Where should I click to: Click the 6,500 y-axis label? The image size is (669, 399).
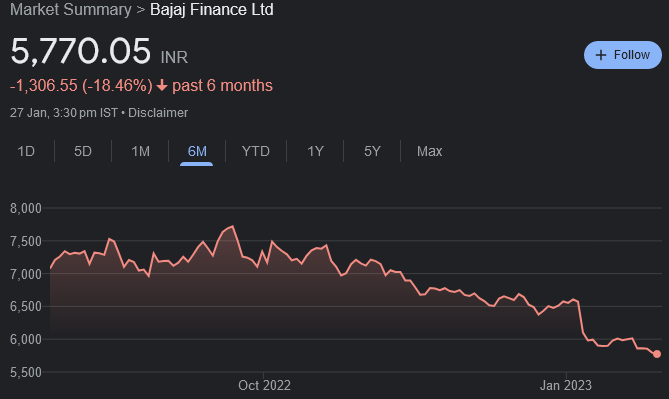[26, 306]
